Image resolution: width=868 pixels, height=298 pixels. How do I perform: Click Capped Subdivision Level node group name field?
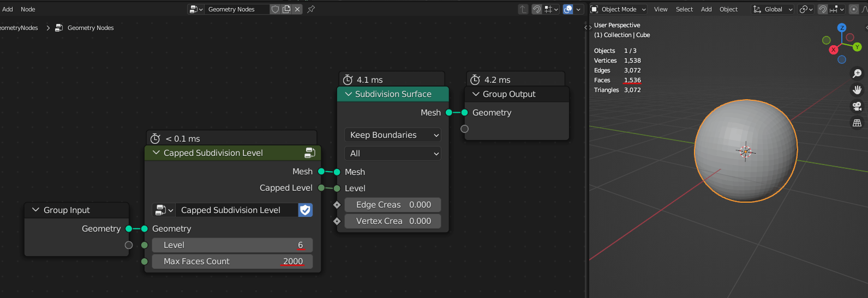(237, 210)
